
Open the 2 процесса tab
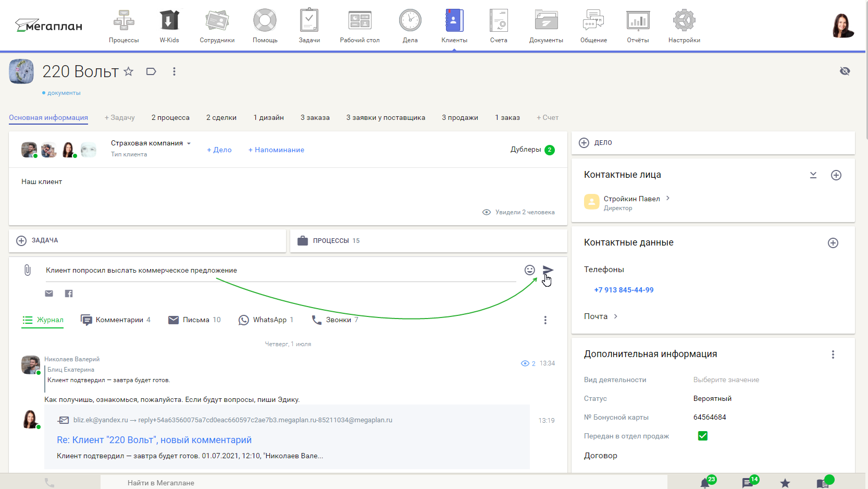click(170, 117)
